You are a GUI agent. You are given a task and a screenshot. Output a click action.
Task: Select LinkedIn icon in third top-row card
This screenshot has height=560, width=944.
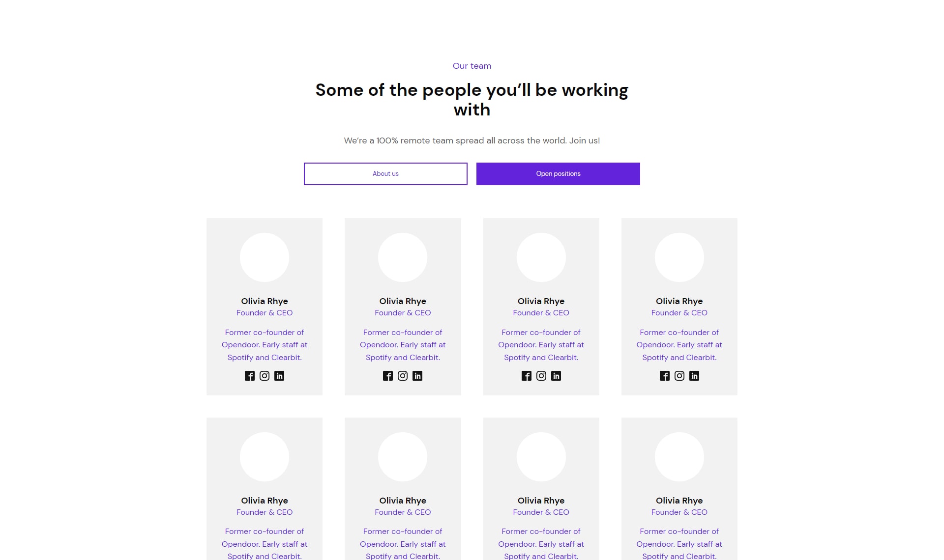[556, 376]
